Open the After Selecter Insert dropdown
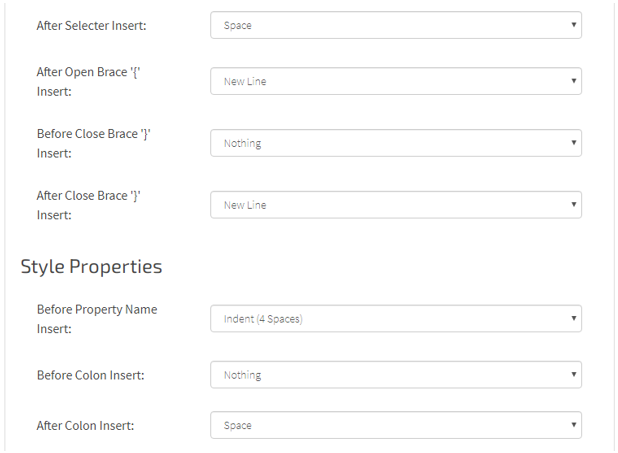618x453 pixels. pos(395,26)
